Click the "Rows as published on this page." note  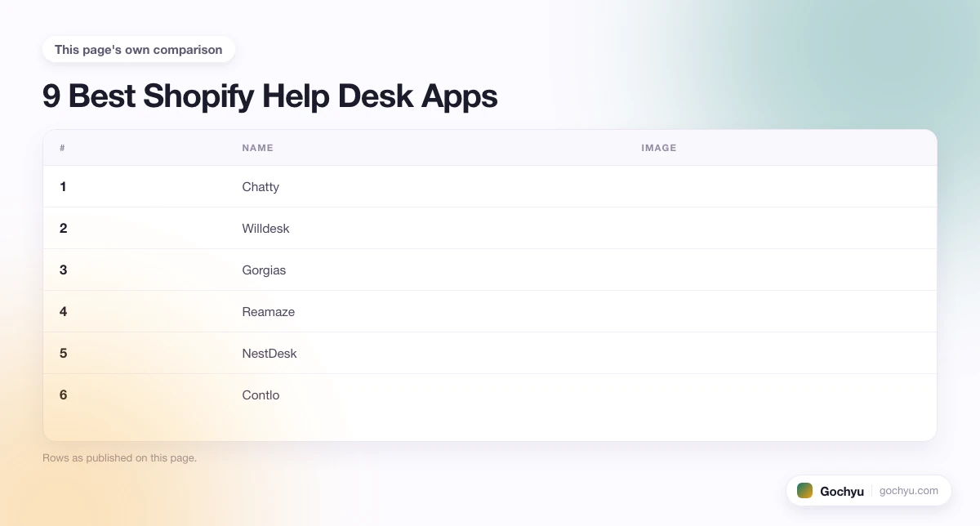(x=119, y=458)
